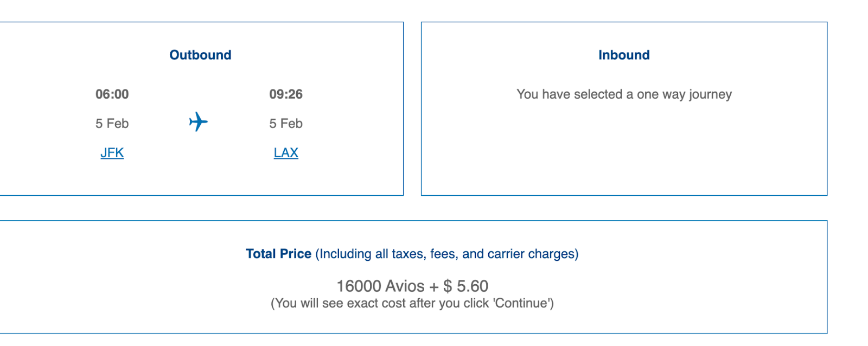Click the exact cost after Continue note
Screen dimensions: 868x346
(412, 303)
